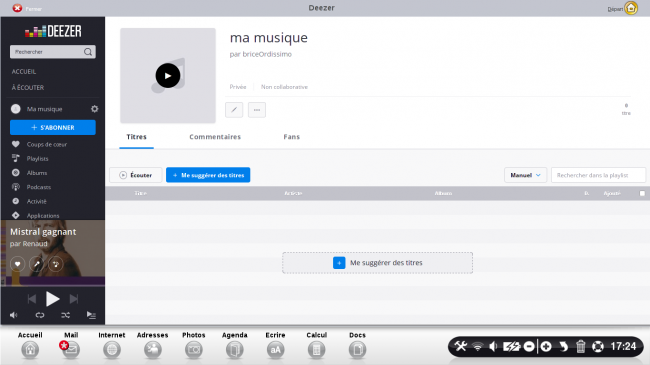Open the Playlists sidebar entry
The width and height of the screenshot is (650, 365).
(37, 158)
